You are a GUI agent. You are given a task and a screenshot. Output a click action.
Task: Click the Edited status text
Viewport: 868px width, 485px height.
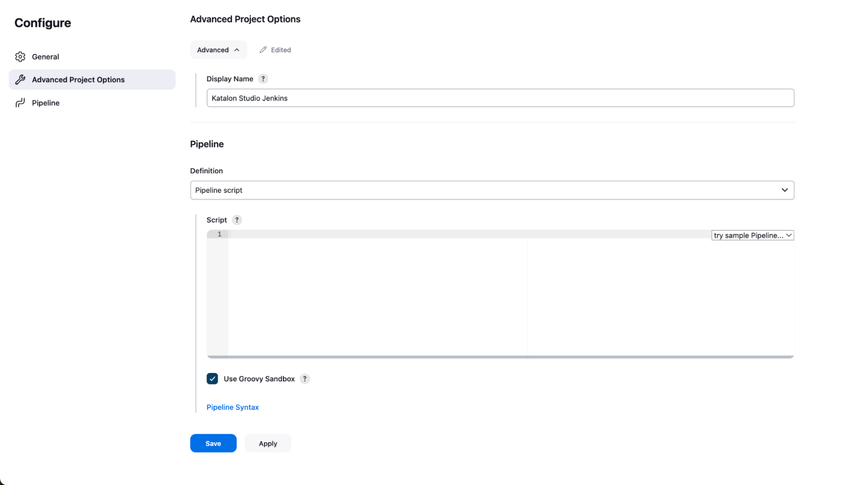[x=281, y=50]
